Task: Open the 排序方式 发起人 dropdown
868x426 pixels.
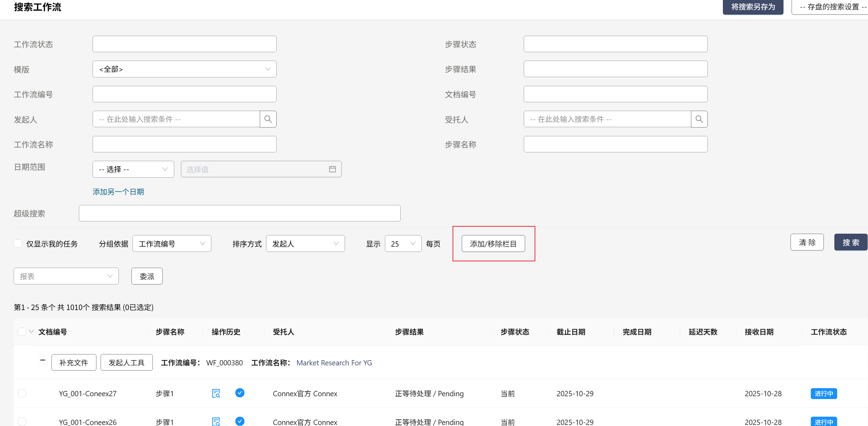Action: pyautogui.click(x=305, y=243)
